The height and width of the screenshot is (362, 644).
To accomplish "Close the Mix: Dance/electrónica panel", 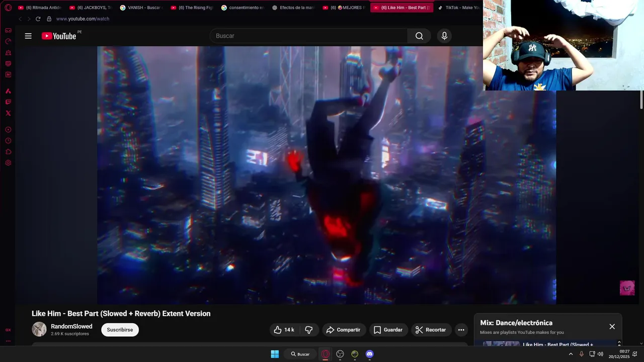I will pos(612,326).
